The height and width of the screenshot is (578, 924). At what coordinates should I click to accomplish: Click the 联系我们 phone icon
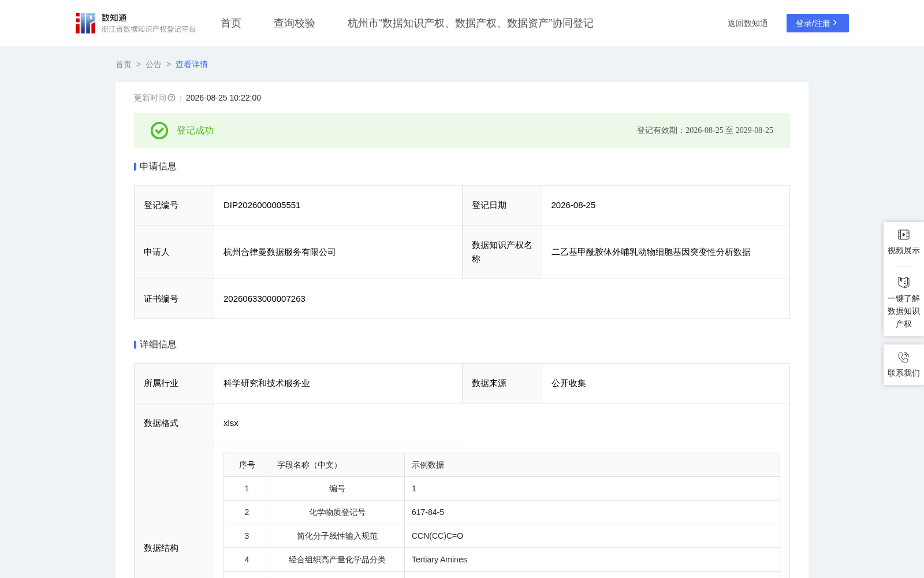click(904, 357)
